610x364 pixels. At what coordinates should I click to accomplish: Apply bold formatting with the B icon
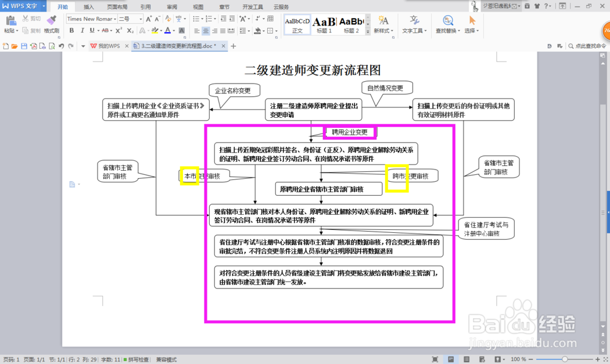[x=71, y=30]
